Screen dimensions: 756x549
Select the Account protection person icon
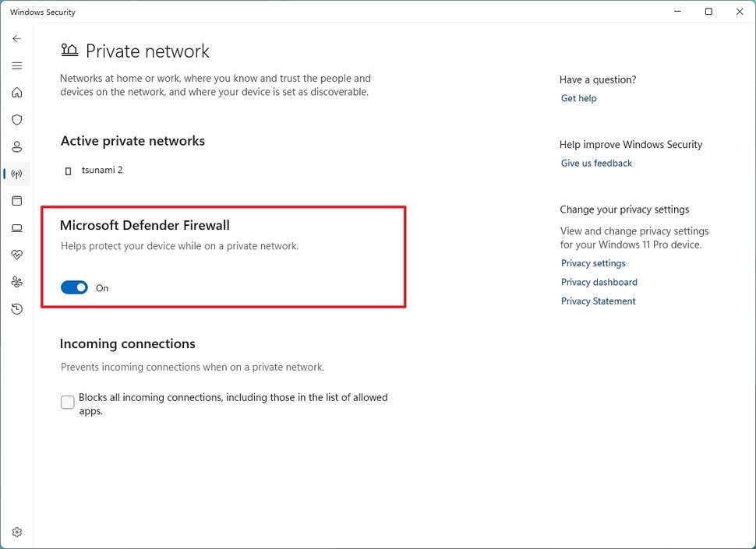coord(16,146)
